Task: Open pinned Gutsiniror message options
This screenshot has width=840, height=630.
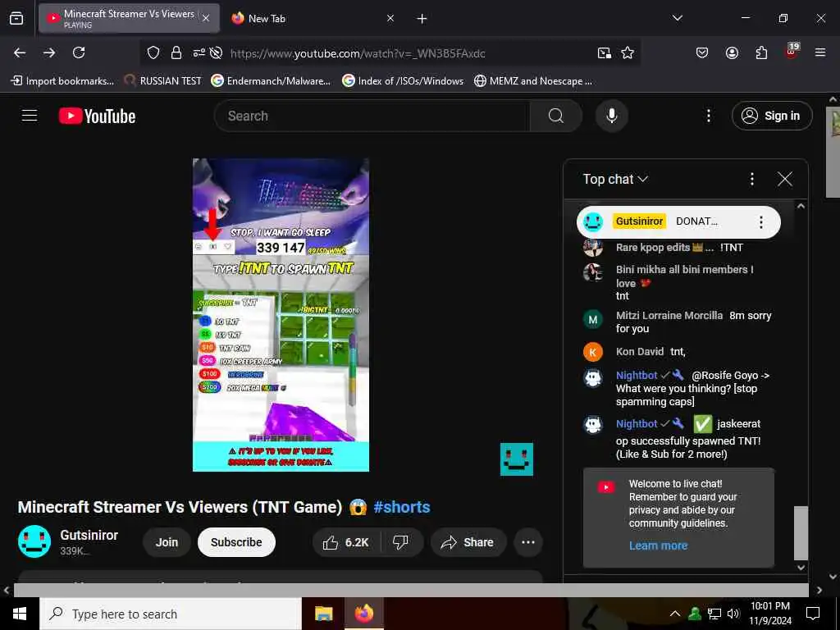Action: click(x=760, y=221)
